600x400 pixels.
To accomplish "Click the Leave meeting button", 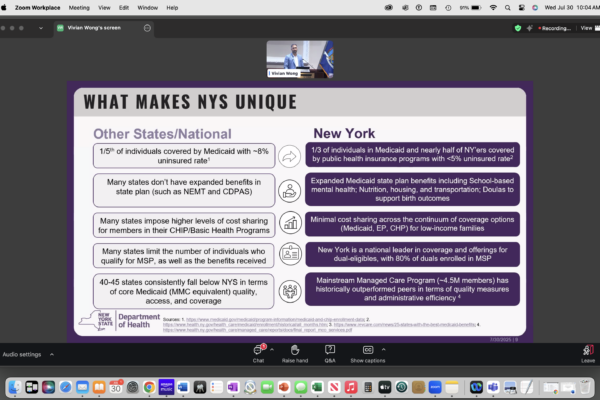I will (x=587, y=351).
